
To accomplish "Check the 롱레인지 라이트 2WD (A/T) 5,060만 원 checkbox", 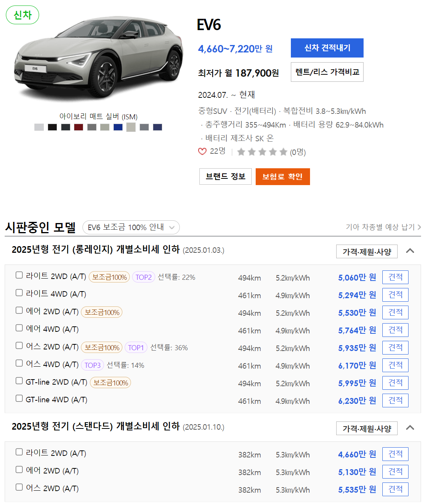I will 19,275.
